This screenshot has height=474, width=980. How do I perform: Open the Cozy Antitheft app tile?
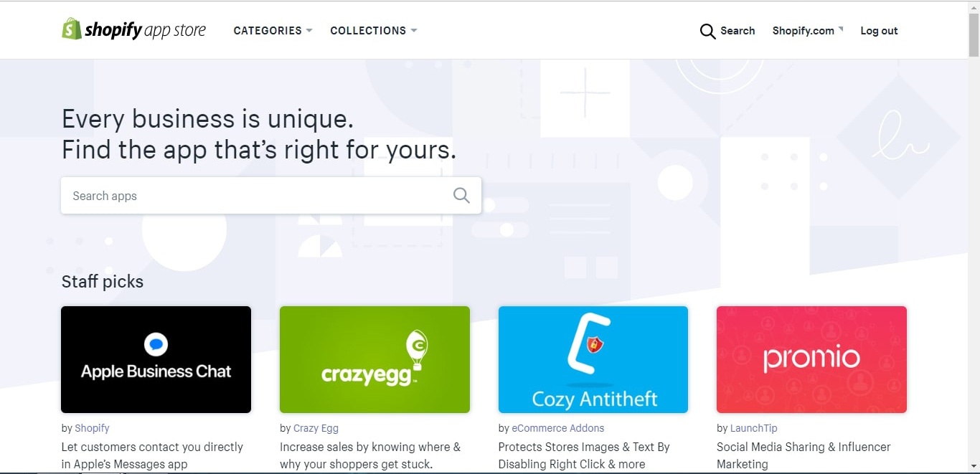coord(593,359)
